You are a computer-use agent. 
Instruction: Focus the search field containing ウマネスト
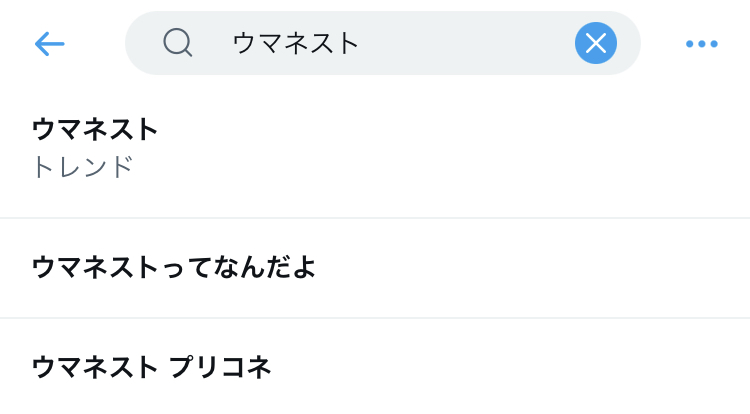400,43
